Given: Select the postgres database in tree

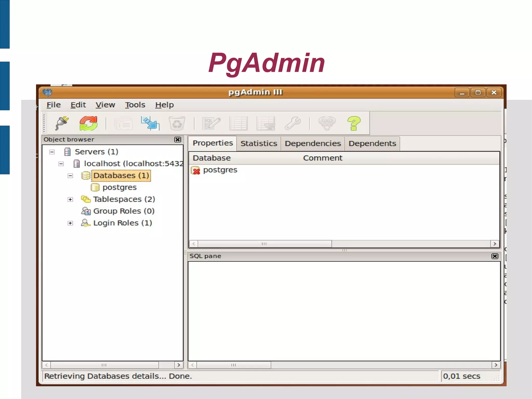Looking at the screenshot, I should pyautogui.click(x=119, y=187).
